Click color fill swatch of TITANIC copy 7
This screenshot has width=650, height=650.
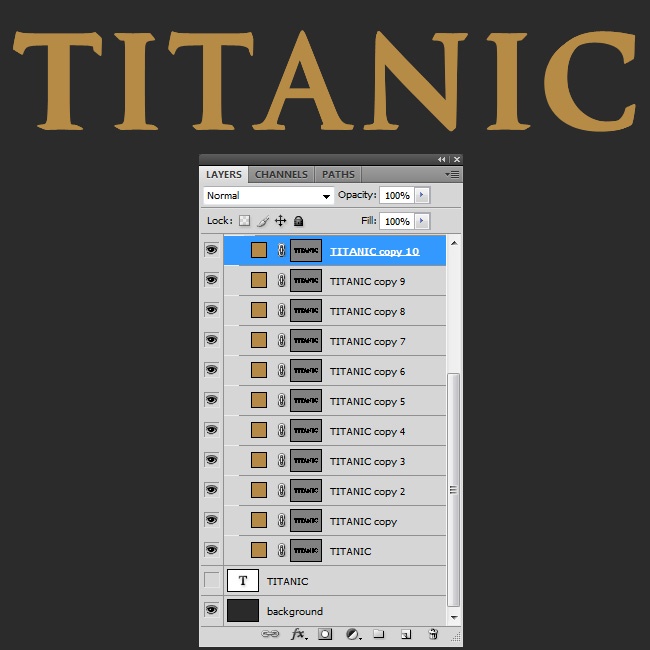pos(259,340)
